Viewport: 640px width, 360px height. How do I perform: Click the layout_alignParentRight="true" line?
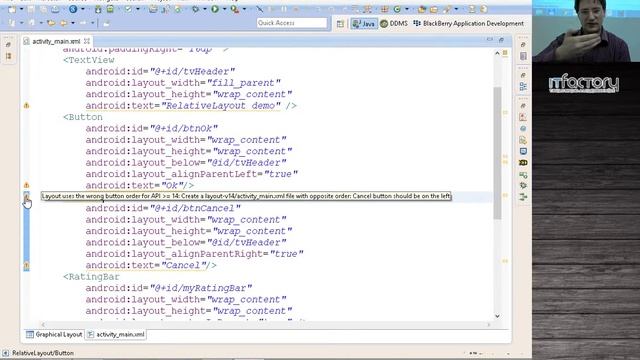pos(195,254)
